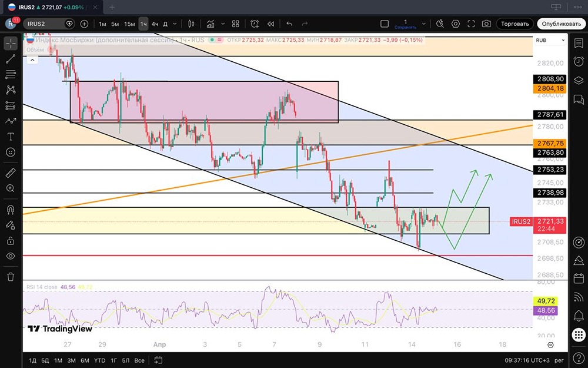This screenshot has height=368, width=588.
Task: Enter fullscreen mode
Action: point(471,24)
